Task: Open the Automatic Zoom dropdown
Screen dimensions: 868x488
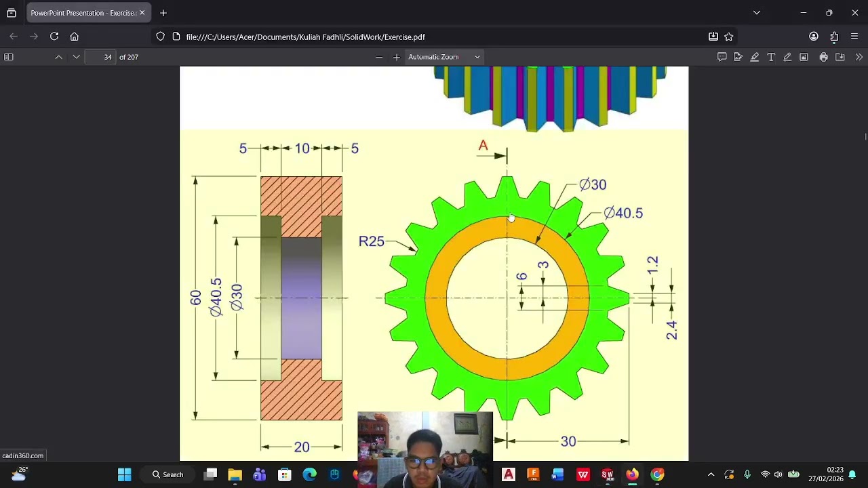Action: [x=444, y=57]
